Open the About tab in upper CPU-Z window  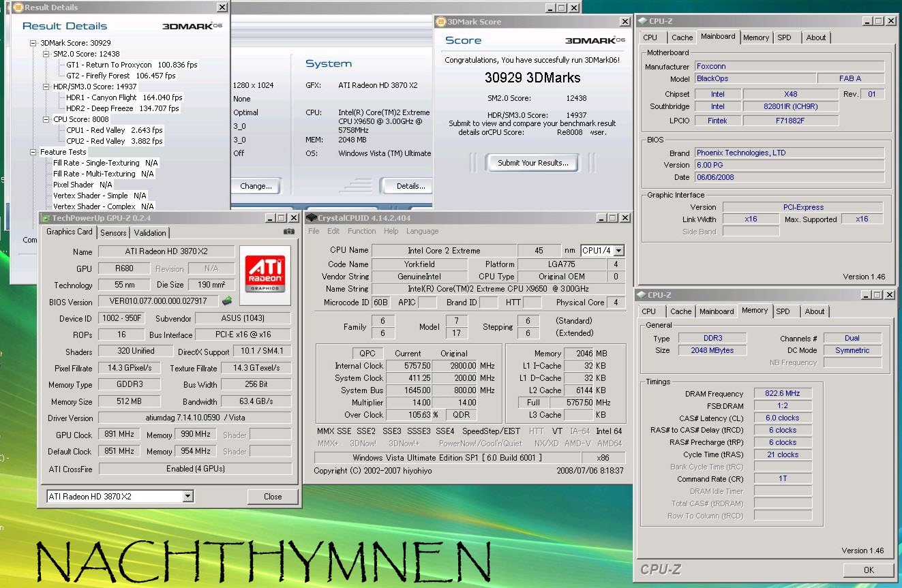tap(816, 37)
